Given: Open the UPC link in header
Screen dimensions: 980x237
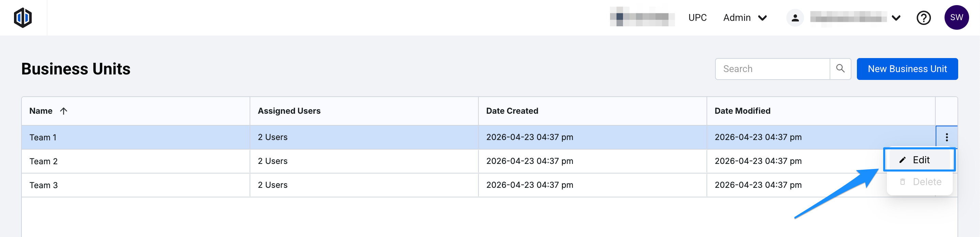Looking at the screenshot, I should [x=697, y=18].
